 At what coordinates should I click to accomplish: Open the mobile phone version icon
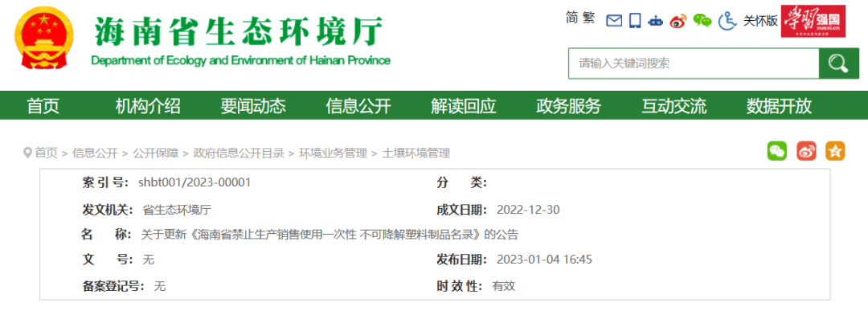pyautogui.click(x=636, y=21)
